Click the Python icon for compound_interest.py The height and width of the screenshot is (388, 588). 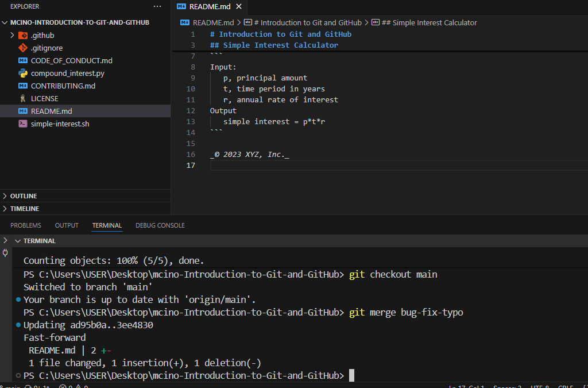click(23, 74)
